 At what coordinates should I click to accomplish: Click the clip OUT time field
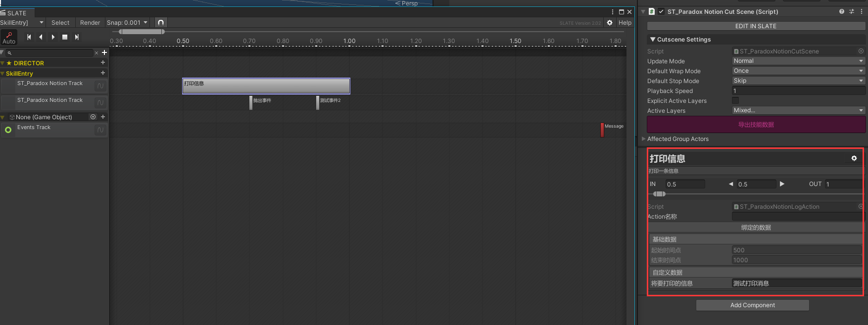pos(844,184)
